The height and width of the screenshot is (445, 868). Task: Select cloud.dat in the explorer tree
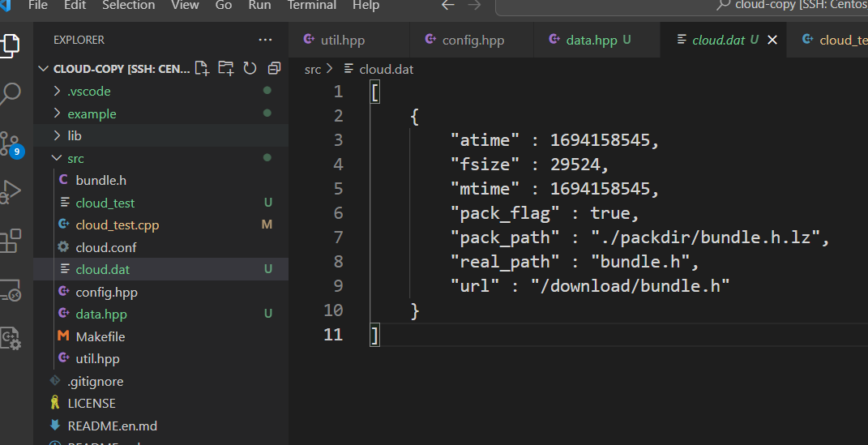coord(160,269)
